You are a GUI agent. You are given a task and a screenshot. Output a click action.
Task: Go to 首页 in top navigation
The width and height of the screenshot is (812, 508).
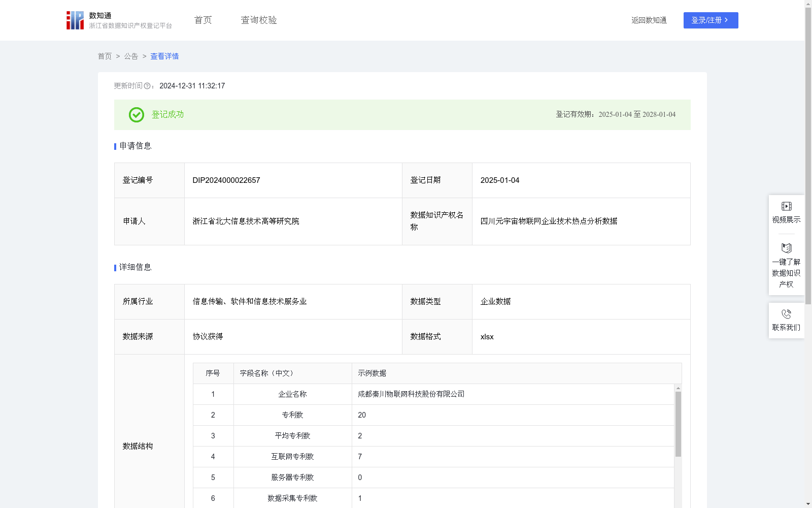click(x=203, y=20)
